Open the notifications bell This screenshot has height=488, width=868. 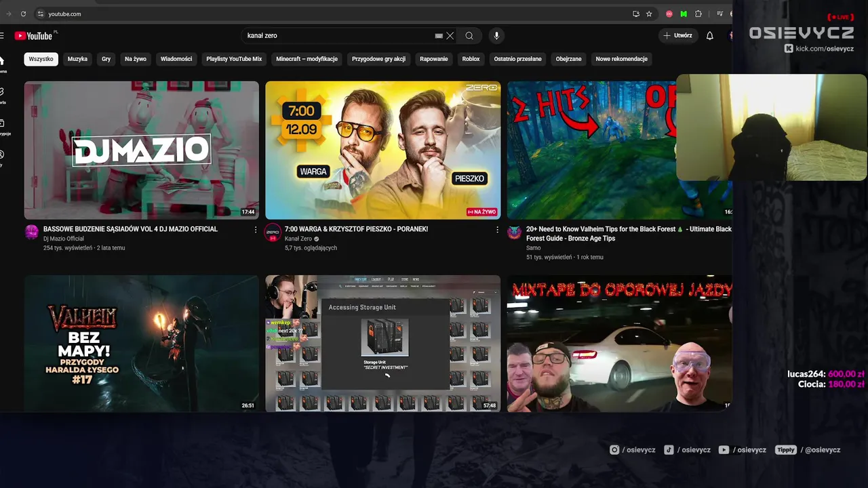(709, 36)
